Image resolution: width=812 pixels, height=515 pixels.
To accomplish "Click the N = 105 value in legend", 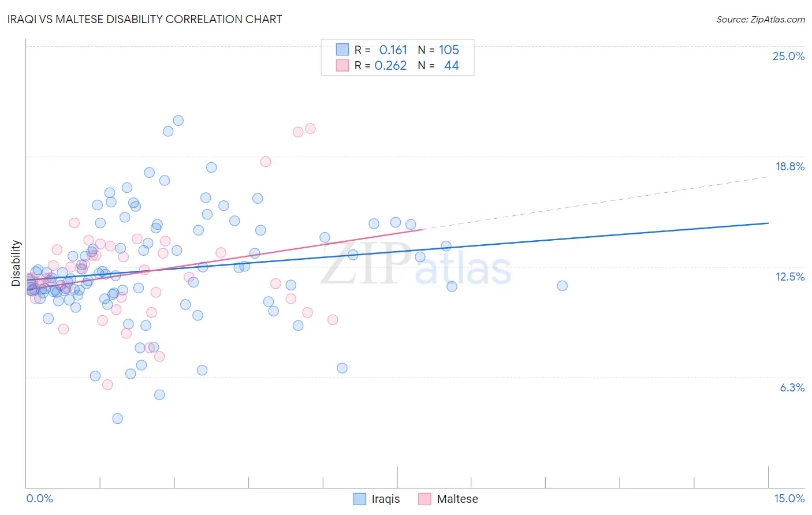I will [438, 50].
